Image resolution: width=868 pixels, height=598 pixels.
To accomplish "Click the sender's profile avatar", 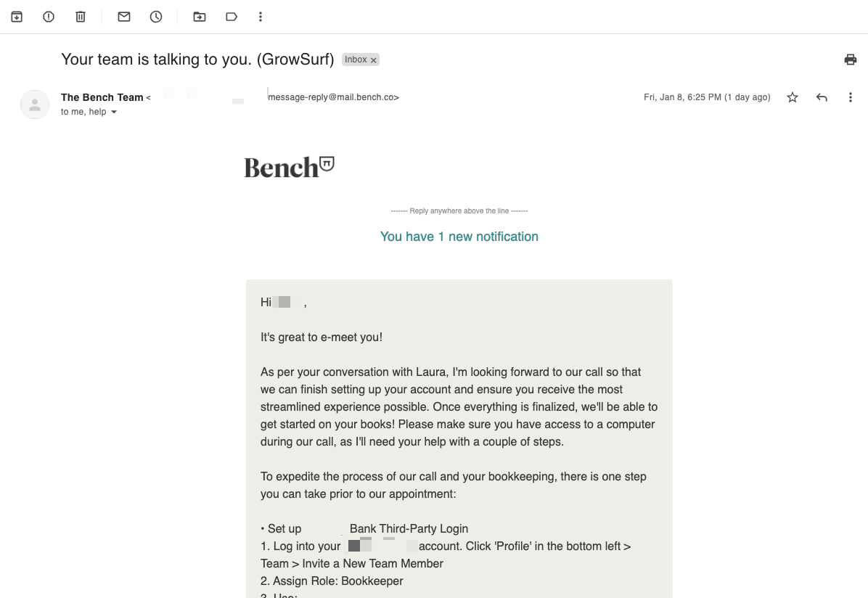I will click(x=35, y=105).
